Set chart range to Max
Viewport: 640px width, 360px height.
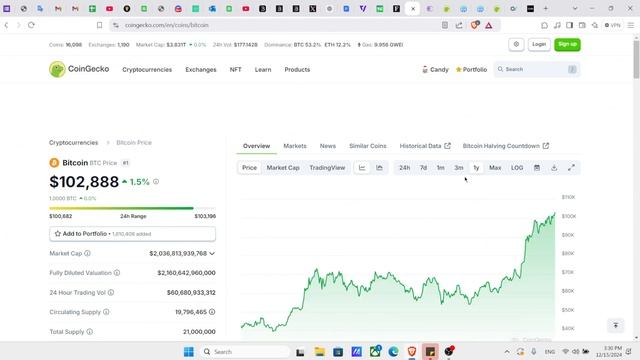pyautogui.click(x=495, y=168)
